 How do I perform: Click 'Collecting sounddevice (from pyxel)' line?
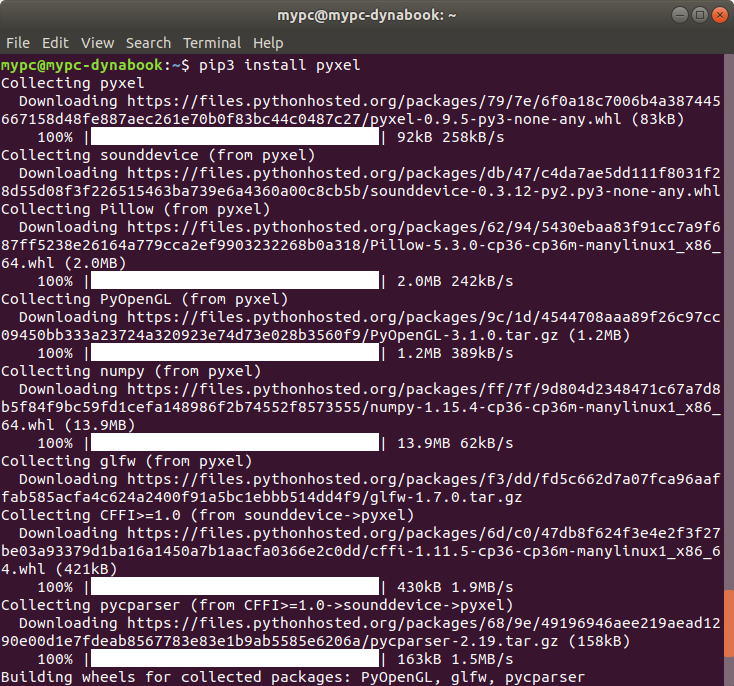pyautogui.click(x=158, y=155)
